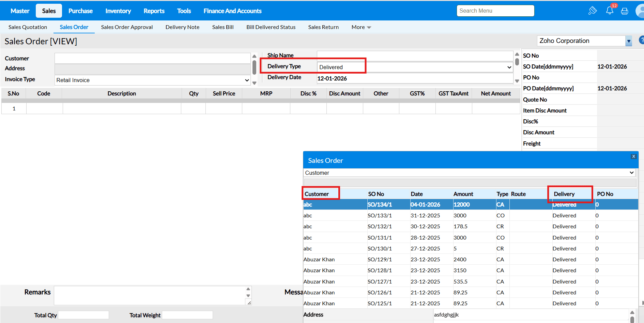
Task: Select sales order SO/133/1 row
Action: pos(380,216)
